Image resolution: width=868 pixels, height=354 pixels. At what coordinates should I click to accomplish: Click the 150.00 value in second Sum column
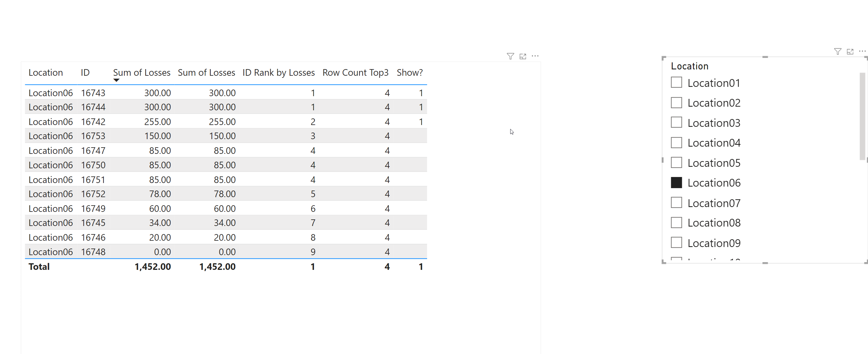coord(222,136)
